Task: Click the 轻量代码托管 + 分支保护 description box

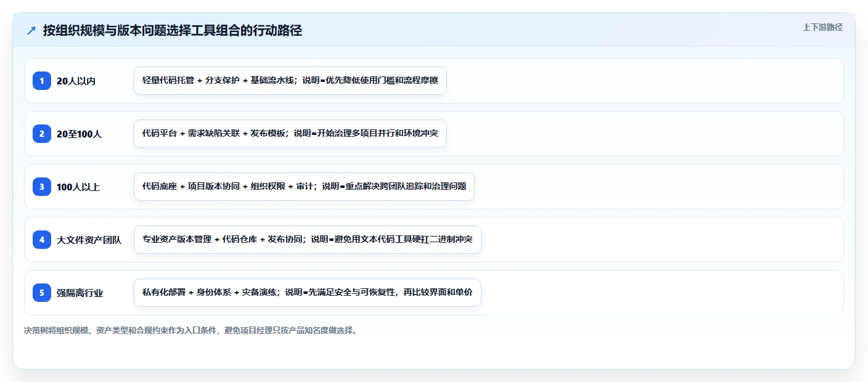Action: pyautogui.click(x=290, y=81)
